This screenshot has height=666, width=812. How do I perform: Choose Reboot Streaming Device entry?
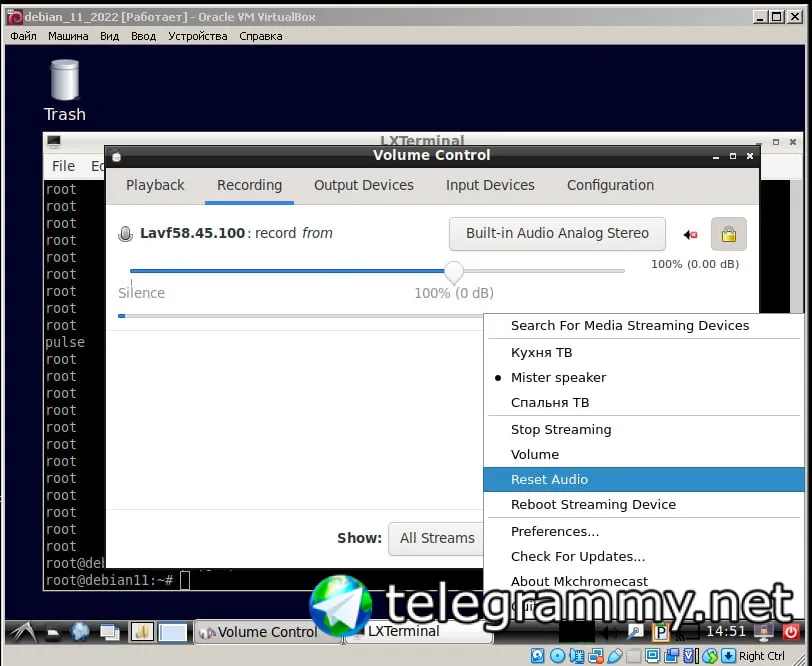tap(644, 504)
